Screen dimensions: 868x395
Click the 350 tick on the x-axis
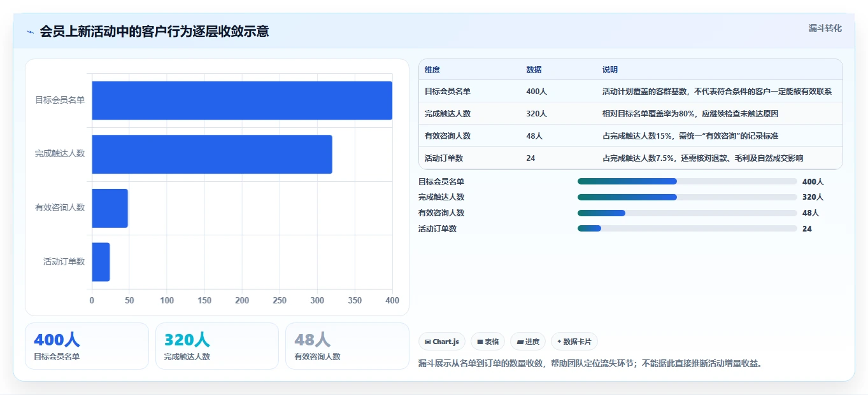coord(355,301)
